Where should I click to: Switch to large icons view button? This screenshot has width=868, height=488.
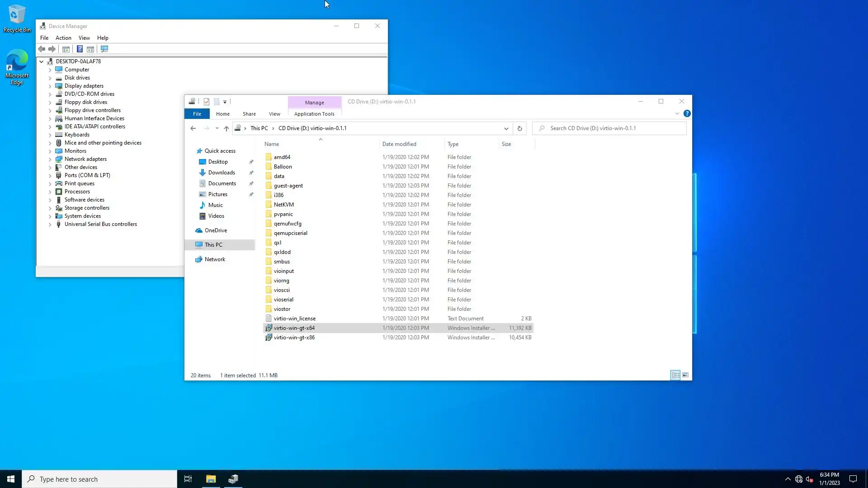[x=685, y=375]
